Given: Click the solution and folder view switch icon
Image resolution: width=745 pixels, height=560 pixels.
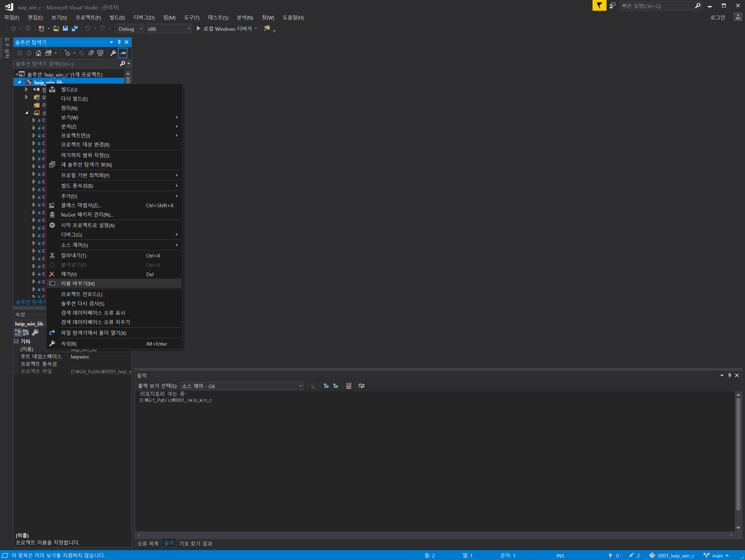Looking at the screenshot, I should coord(49,53).
